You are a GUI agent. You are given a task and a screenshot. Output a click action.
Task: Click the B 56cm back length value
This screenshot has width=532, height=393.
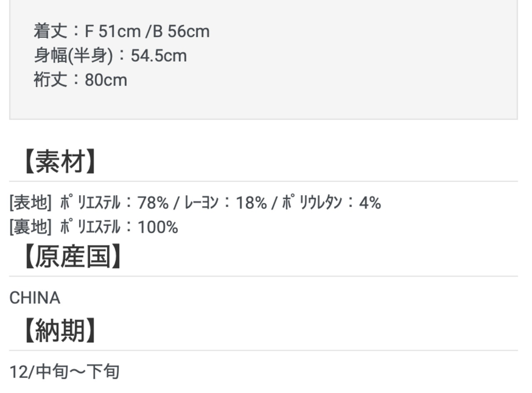pos(181,32)
